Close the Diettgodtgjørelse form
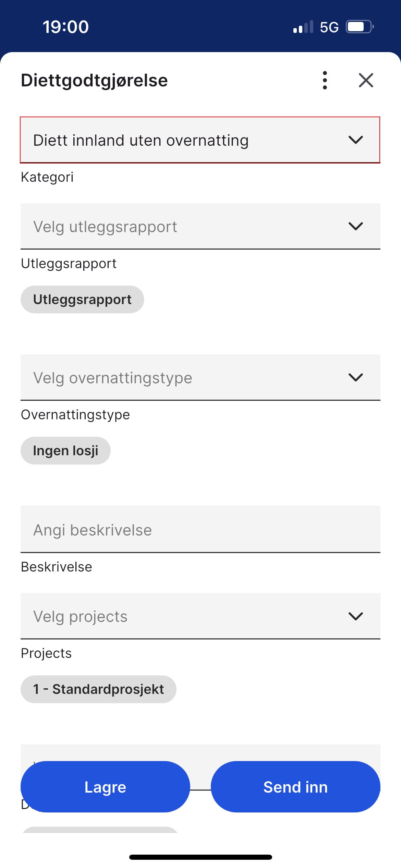401x868 pixels. click(x=366, y=81)
